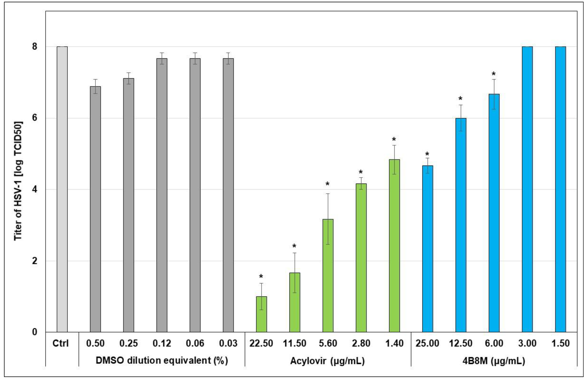Viewport: 588px width, 381px height.
Task: Click the Acyclovir 5.60 green bar
Action: point(328,275)
